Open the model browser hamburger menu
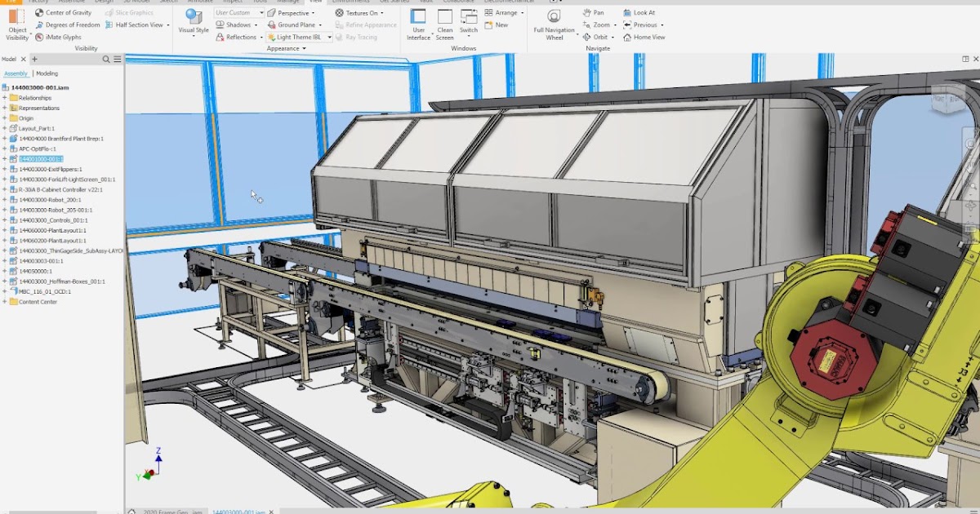This screenshot has height=514, width=980. [x=118, y=60]
